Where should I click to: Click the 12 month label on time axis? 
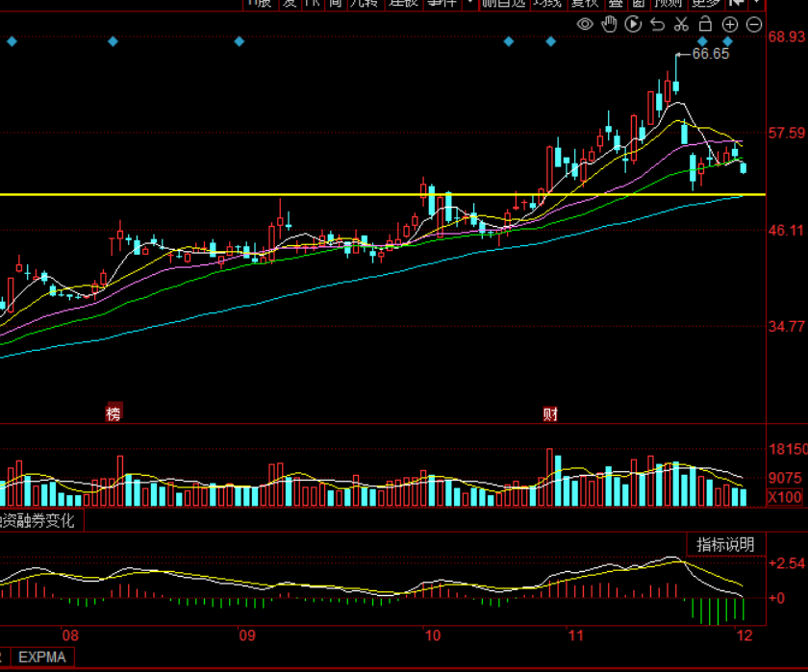pyautogui.click(x=745, y=635)
